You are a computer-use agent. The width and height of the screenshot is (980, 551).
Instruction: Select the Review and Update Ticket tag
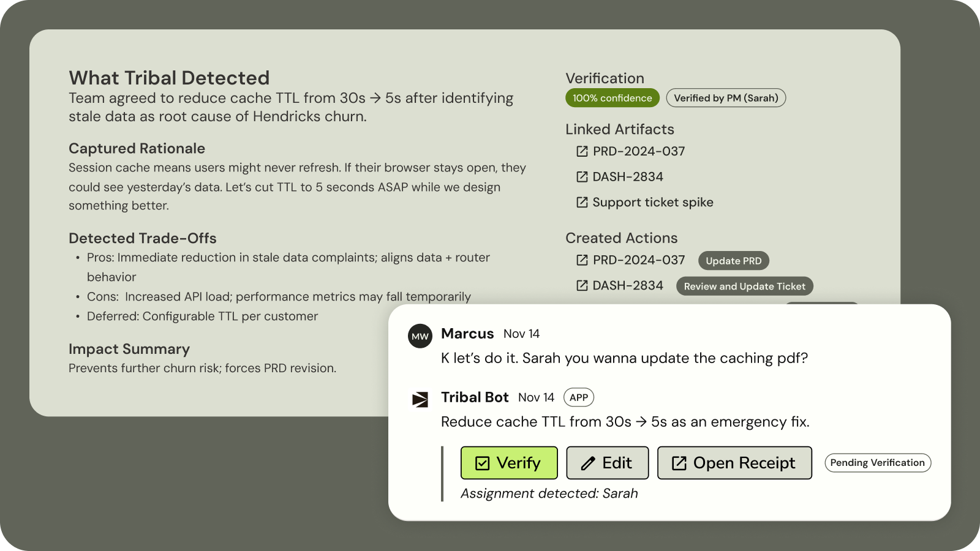[x=744, y=286]
